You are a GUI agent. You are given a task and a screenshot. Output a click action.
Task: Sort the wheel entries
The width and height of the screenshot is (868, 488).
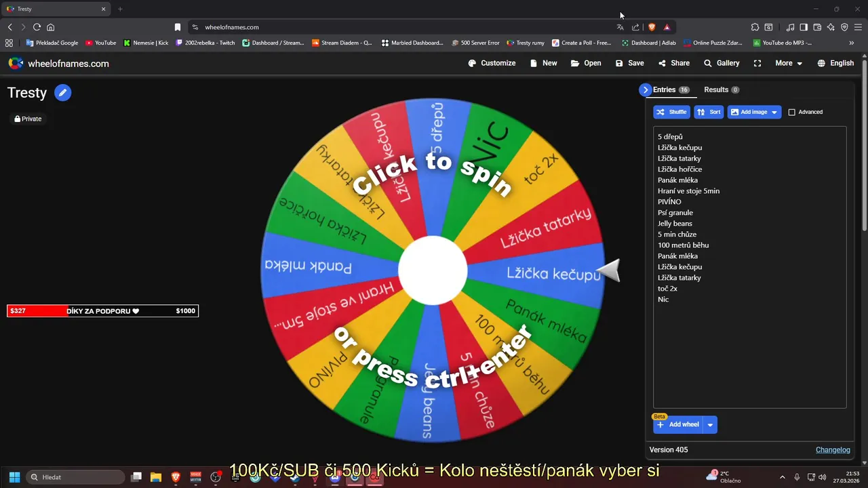tap(709, 112)
